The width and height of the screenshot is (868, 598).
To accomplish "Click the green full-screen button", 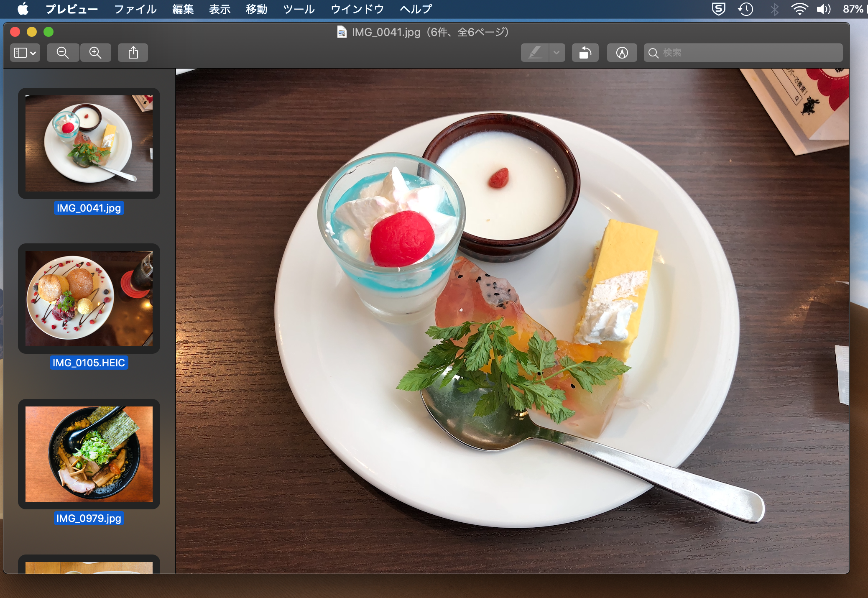I will (x=49, y=32).
